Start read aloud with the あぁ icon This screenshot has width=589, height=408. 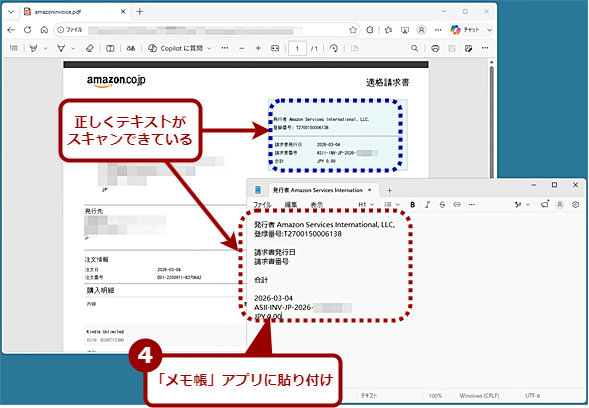131,48
